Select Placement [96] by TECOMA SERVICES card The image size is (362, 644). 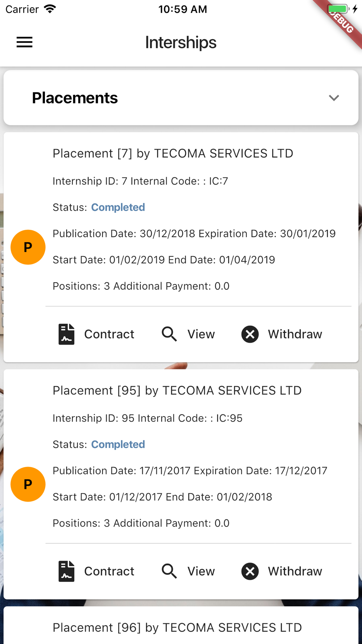click(181, 625)
